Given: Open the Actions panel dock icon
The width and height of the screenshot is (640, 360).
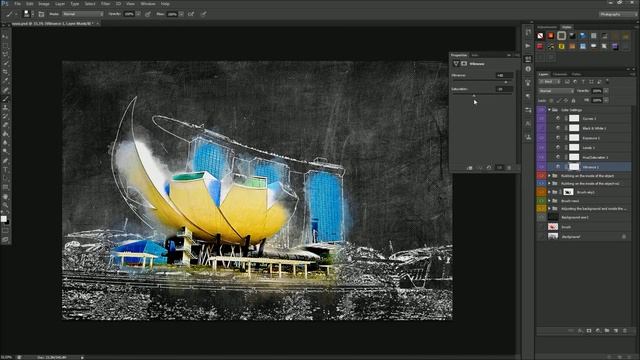Looking at the screenshot, I should coord(528,46).
